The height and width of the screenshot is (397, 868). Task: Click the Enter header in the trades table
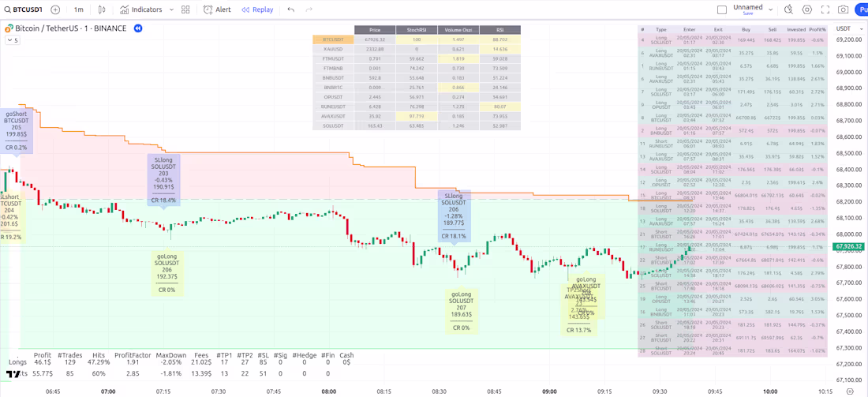[690, 29]
